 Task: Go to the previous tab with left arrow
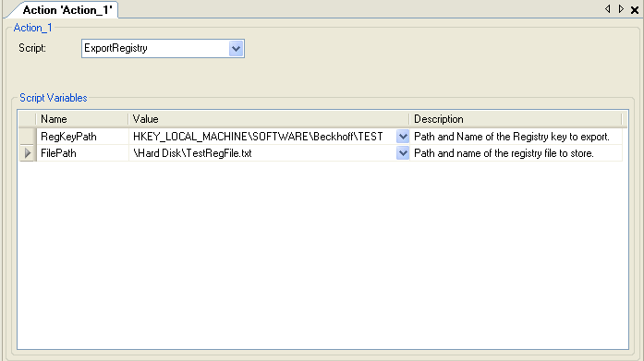pos(607,9)
